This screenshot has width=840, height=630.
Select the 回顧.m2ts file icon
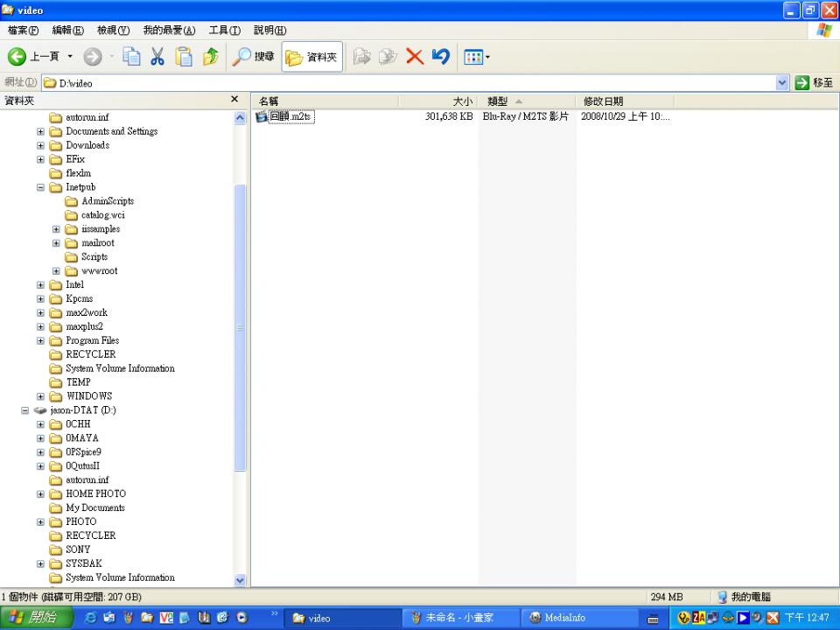pos(261,116)
